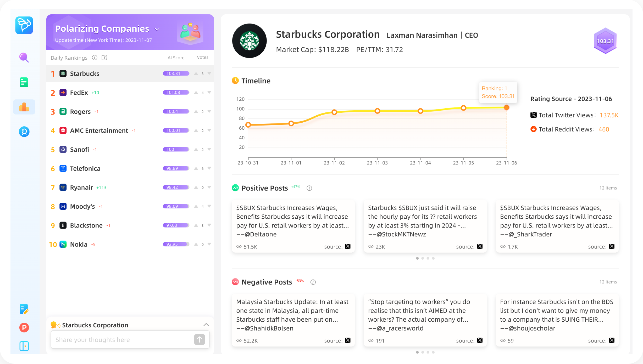
Task: Downvote FedEx in the rankings list
Action: click(x=209, y=92)
